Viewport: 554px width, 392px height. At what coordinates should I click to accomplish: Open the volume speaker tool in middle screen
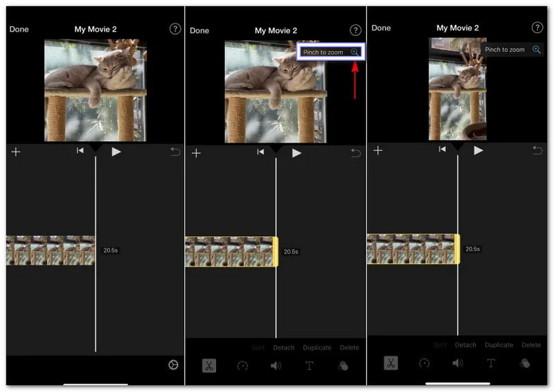click(x=276, y=366)
